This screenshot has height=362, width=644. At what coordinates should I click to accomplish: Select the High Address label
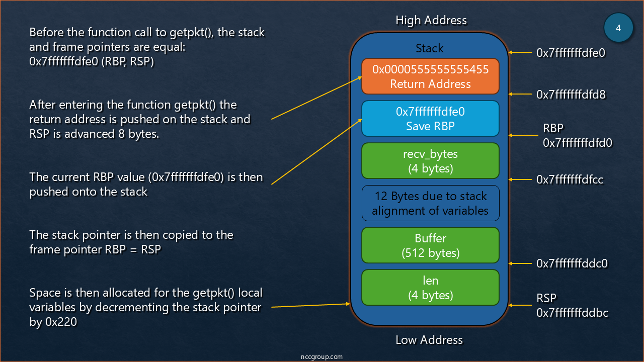tap(431, 20)
